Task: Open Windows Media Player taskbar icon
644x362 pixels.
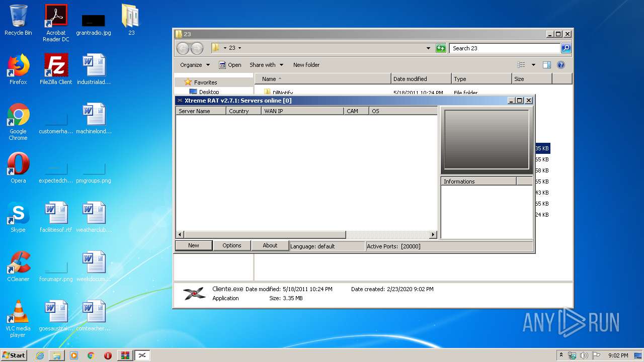Action: tap(74, 355)
